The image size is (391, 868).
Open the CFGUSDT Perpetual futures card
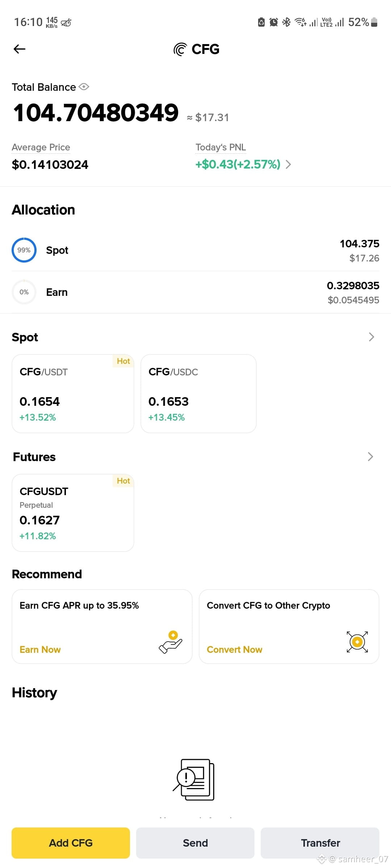click(73, 513)
